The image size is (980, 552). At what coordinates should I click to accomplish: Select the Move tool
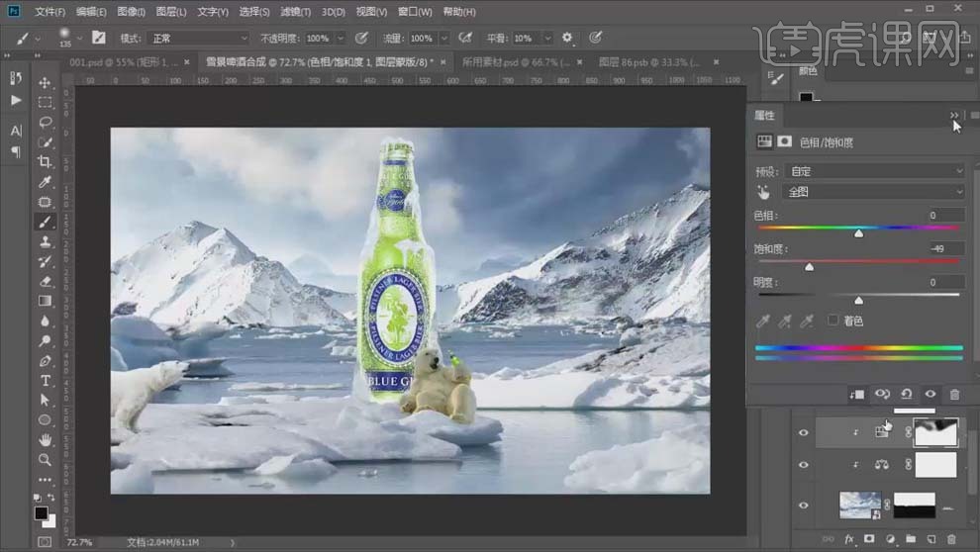pyautogui.click(x=46, y=82)
